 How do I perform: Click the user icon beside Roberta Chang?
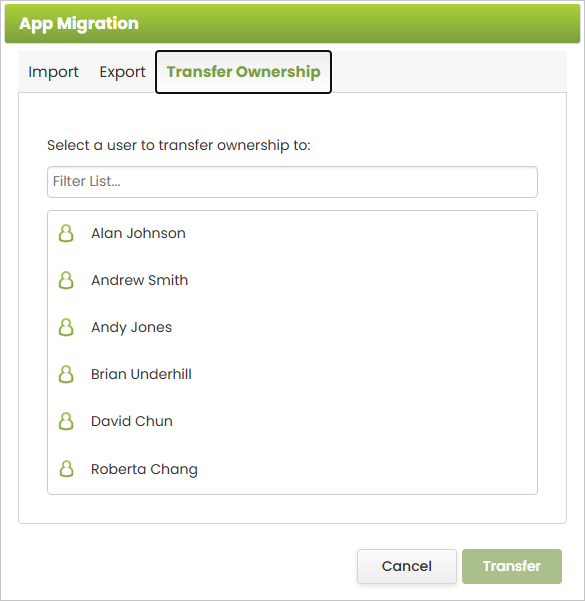(66, 469)
